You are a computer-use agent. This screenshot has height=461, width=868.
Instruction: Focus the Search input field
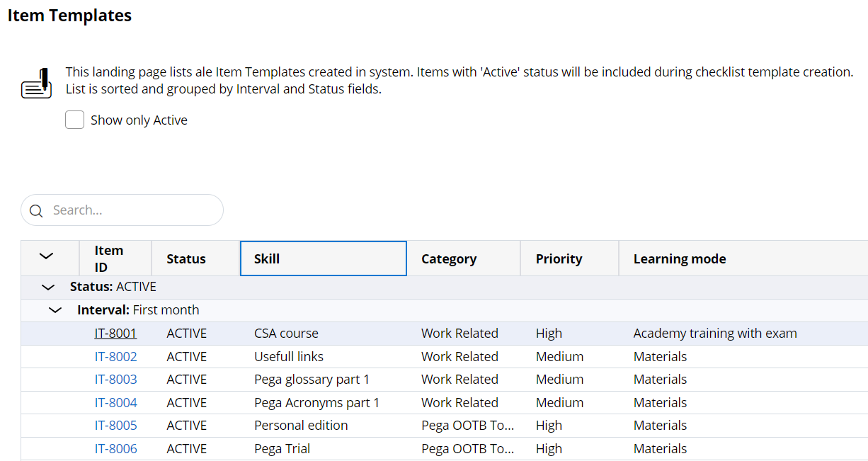click(131, 210)
